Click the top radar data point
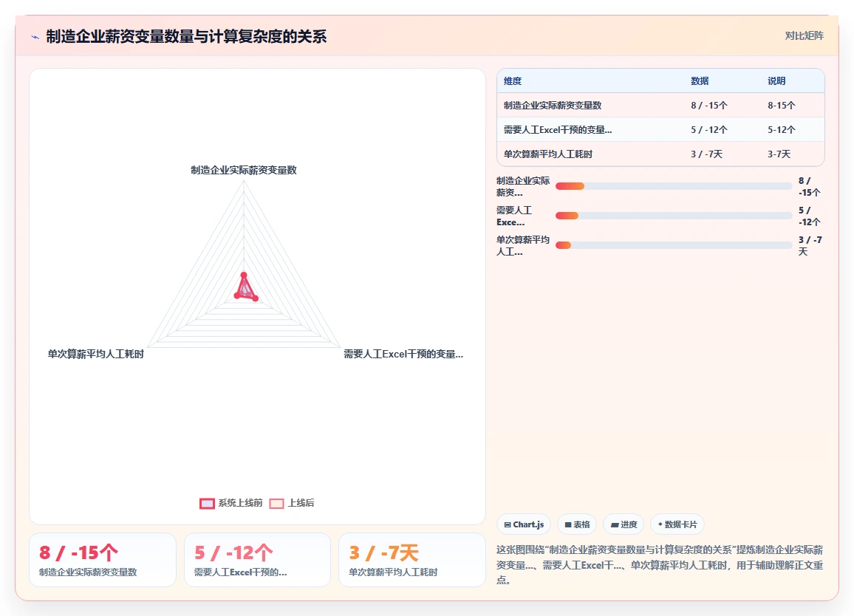This screenshot has height=616, width=854. 244,275
